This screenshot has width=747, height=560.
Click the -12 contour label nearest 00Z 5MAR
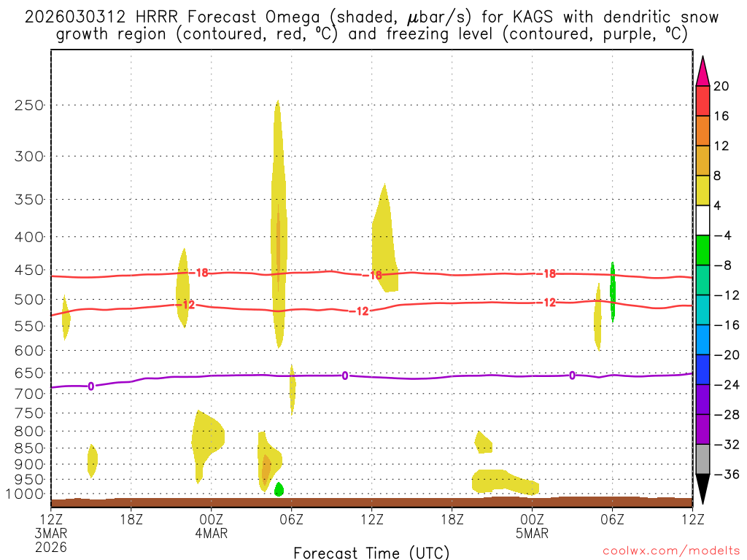[x=546, y=303]
